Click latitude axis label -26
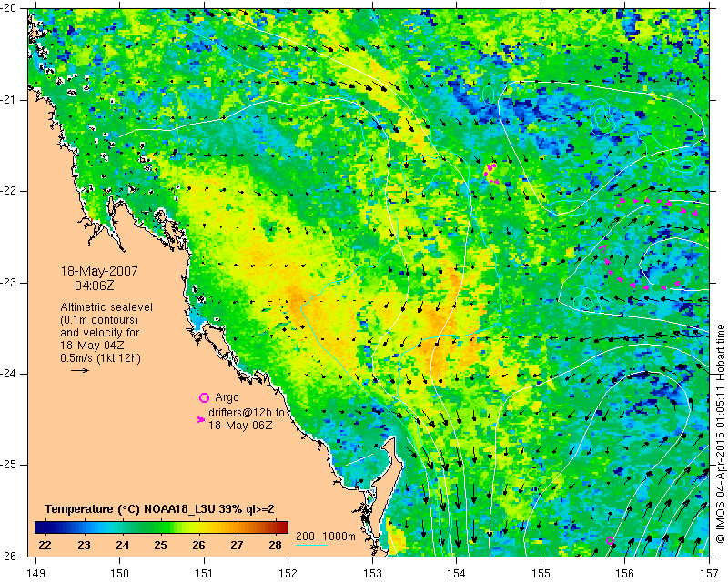This screenshot has width=728, height=582. click(8, 556)
